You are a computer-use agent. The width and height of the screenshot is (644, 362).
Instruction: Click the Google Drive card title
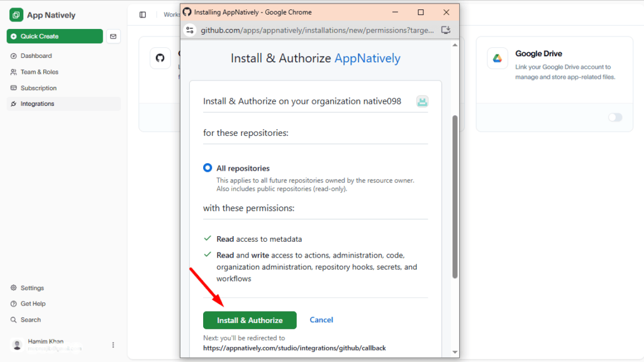(538, 54)
